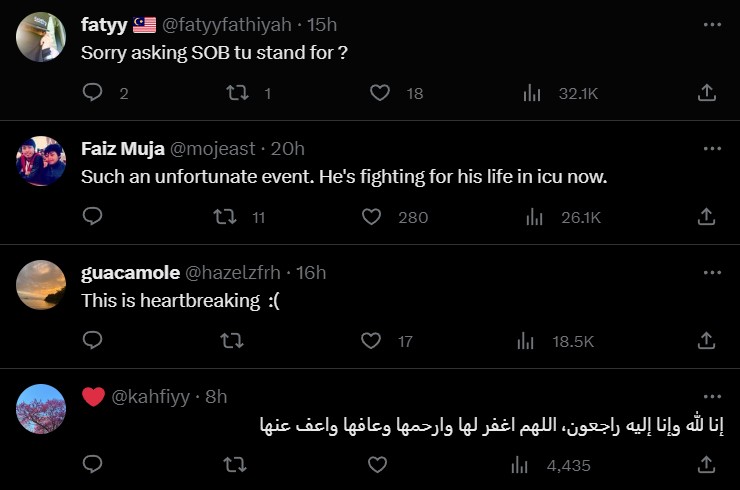
Task: Retweet Faiz Muja's ICU tweet
Action: [226, 217]
